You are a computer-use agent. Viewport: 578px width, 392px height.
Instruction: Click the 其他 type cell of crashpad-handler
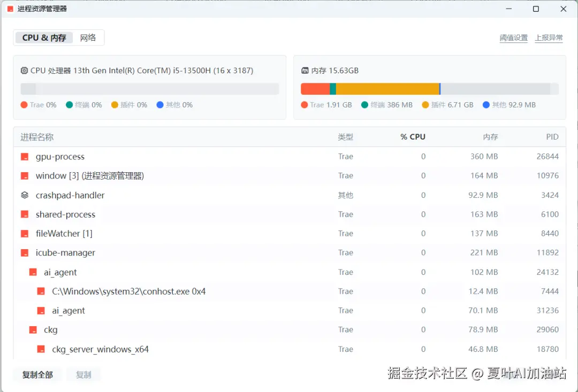point(345,195)
